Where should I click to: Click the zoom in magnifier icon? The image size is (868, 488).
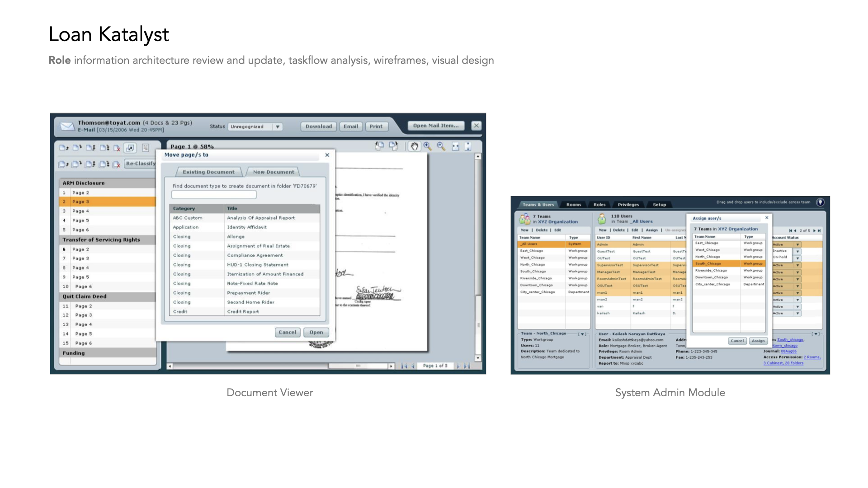tap(428, 146)
